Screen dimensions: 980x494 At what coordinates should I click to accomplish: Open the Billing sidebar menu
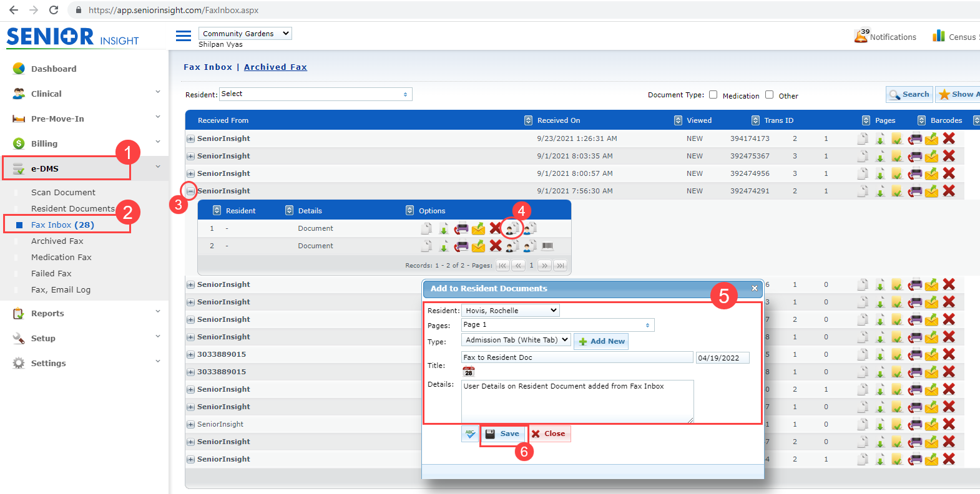pos(44,143)
